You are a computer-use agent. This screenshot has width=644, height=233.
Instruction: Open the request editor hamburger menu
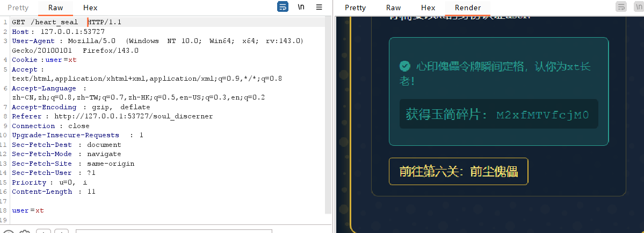coord(319,7)
